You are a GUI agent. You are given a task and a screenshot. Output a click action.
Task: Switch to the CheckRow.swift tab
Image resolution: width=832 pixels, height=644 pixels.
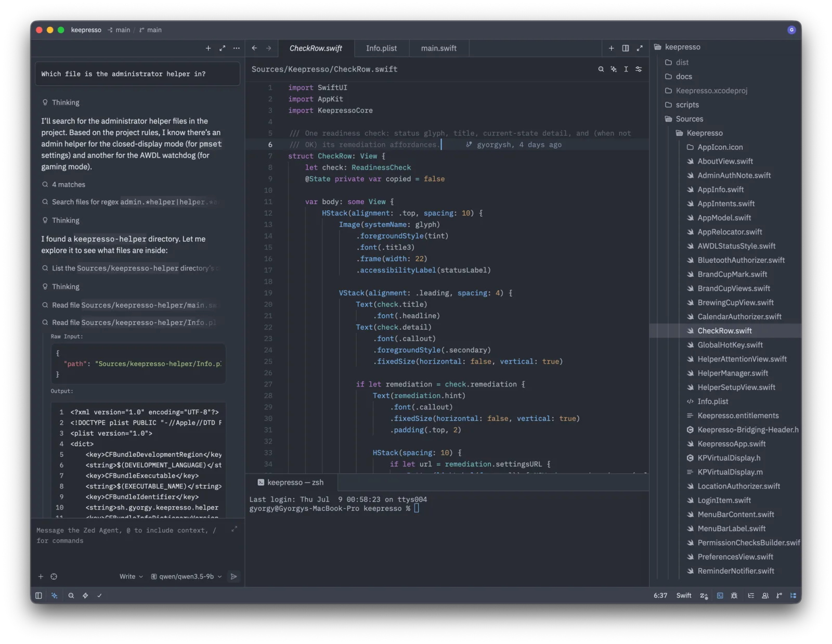pyautogui.click(x=316, y=48)
